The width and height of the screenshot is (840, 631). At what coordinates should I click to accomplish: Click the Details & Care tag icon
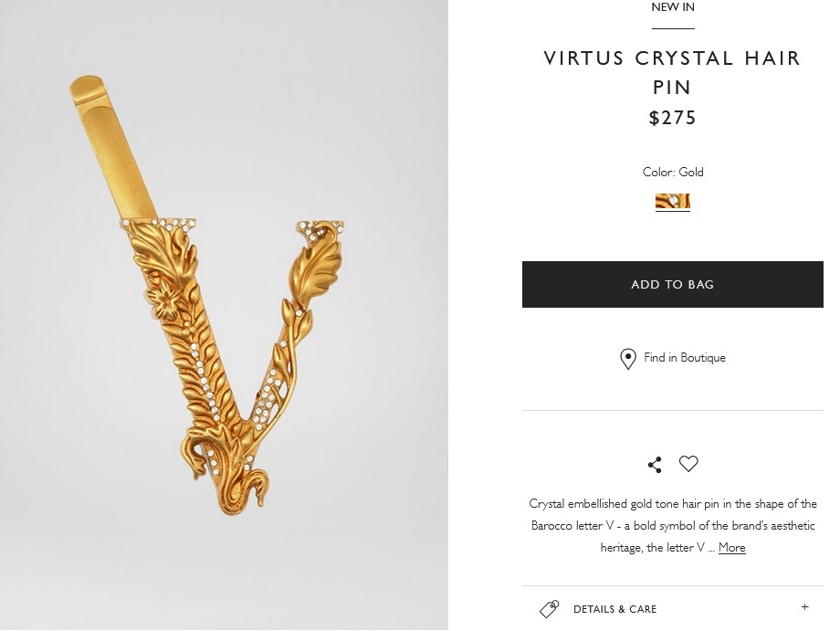coord(549,609)
